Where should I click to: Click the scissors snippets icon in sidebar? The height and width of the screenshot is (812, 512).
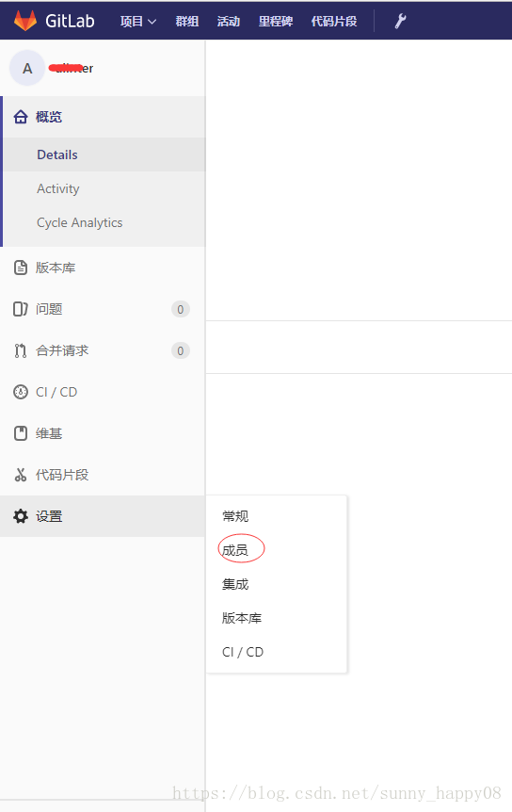coord(21,475)
